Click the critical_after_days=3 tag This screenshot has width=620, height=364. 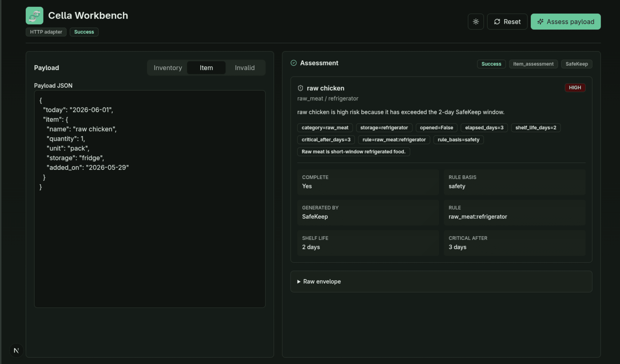326,140
